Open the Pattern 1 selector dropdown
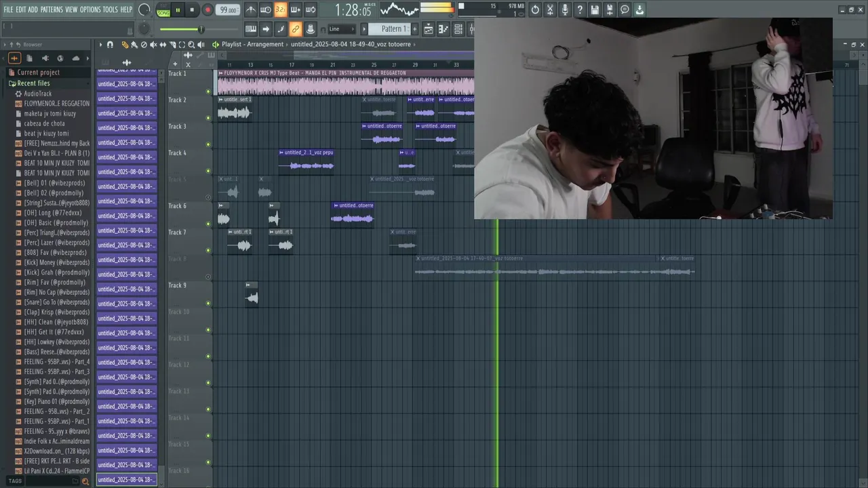Image resolution: width=868 pixels, height=488 pixels. [x=390, y=29]
